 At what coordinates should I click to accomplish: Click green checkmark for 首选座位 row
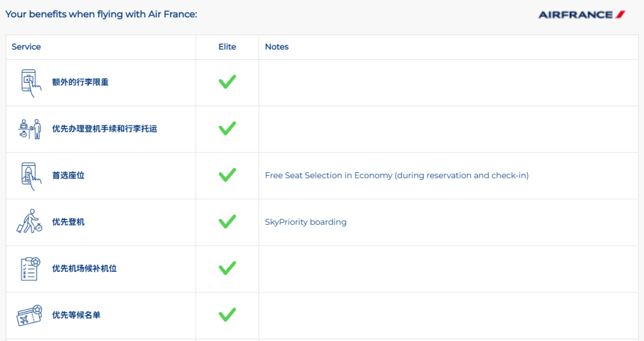click(x=227, y=175)
